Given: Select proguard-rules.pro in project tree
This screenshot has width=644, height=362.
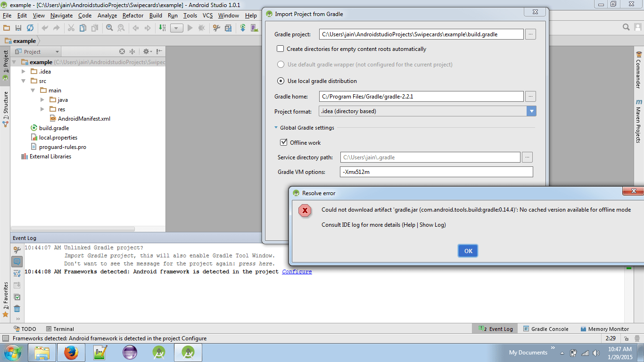Looking at the screenshot, I should pos(58,147).
